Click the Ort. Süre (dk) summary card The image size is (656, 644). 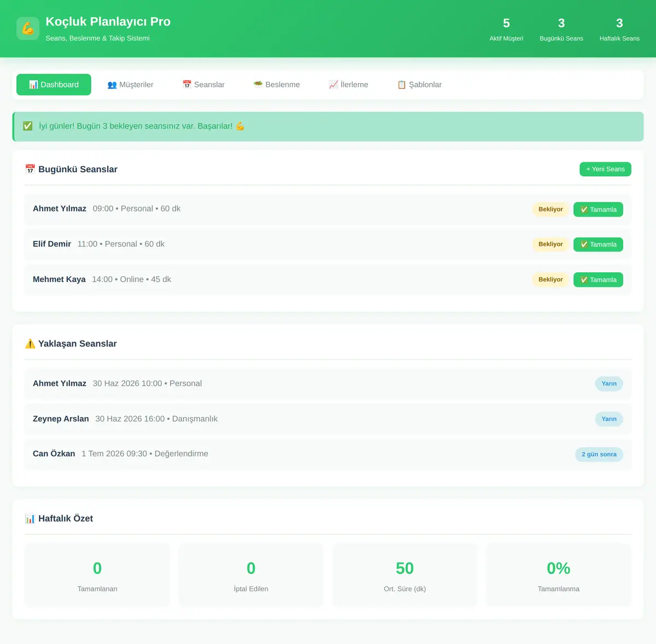click(405, 575)
